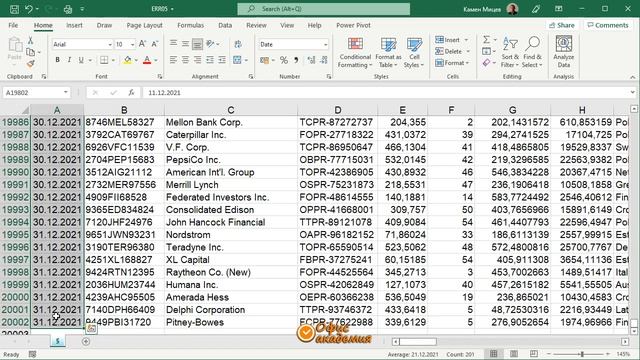Click Increase Font Size icon
Screen dimensions: 640x360
(x=142, y=44)
